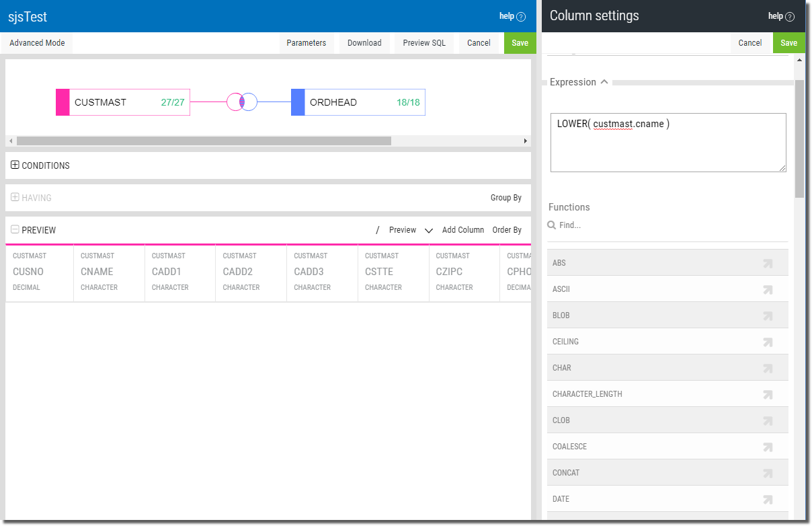Insert the ABS function into the expression
Image resolution: width=812 pixels, height=526 pixels.
click(x=768, y=263)
